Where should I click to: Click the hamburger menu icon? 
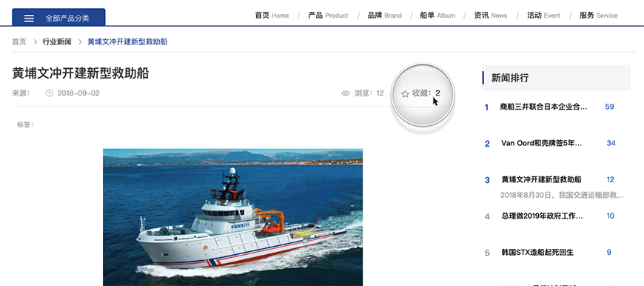29,18
